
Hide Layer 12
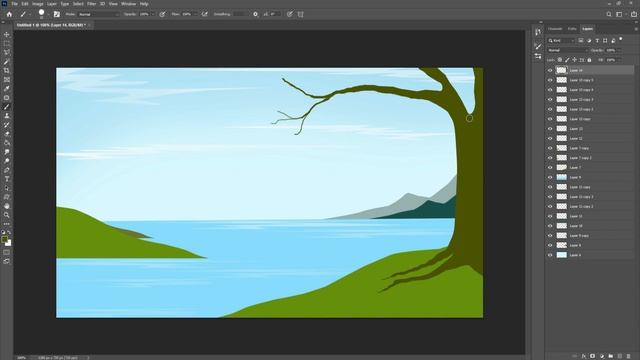click(550, 138)
